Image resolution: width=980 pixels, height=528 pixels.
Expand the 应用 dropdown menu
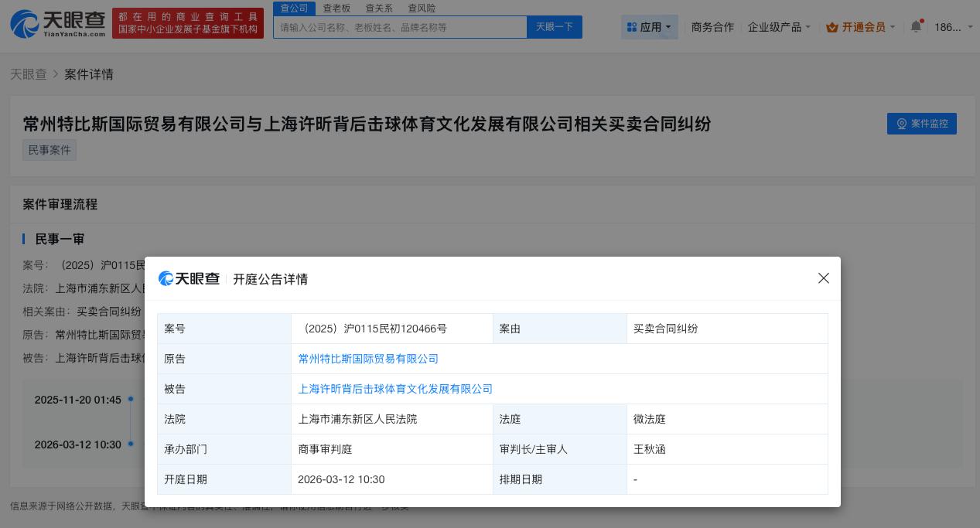(x=650, y=27)
